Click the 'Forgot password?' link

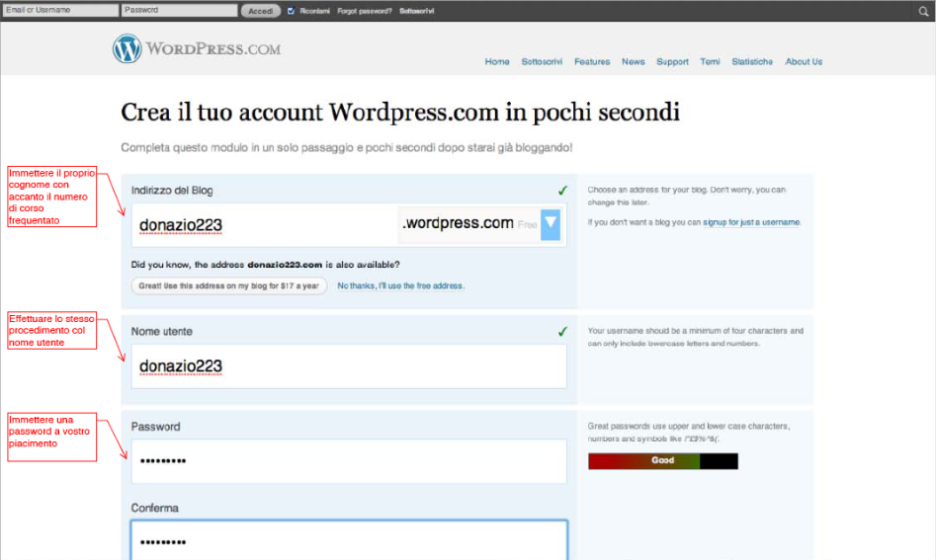[364, 11]
